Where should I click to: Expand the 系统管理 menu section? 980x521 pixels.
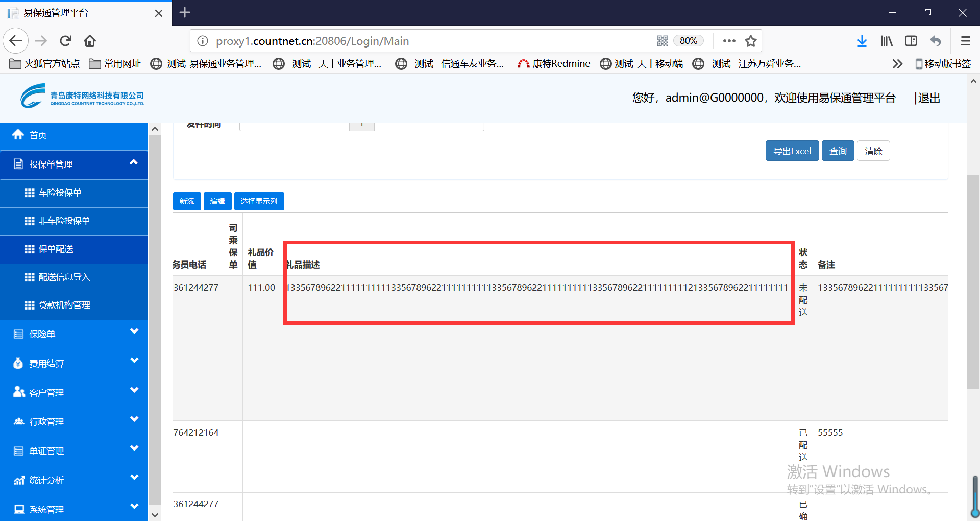click(74, 509)
